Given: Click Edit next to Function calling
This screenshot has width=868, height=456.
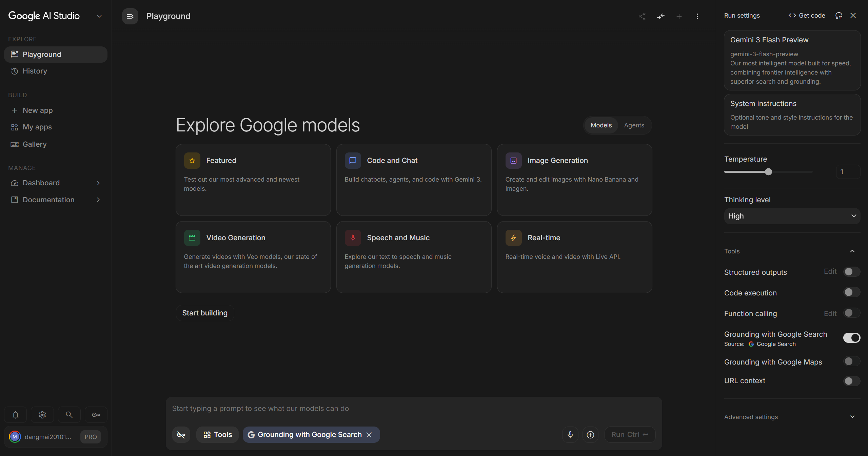Looking at the screenshot, I should click(830, 314).
